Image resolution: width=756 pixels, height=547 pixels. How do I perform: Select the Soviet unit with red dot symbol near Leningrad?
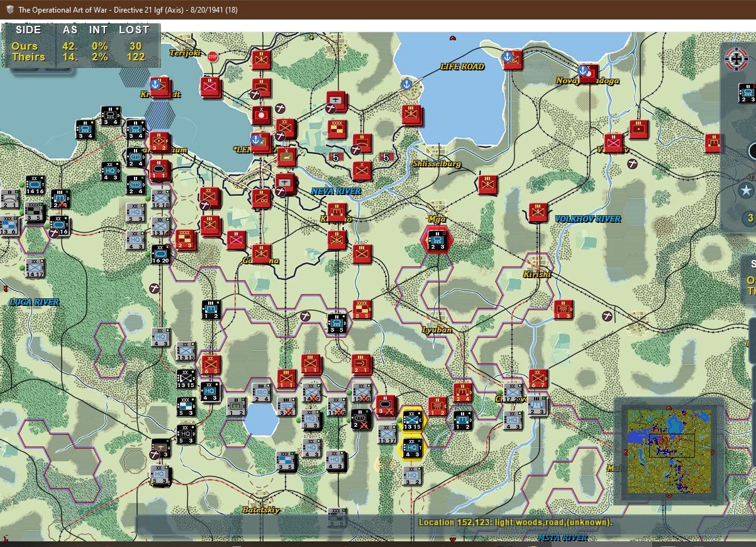pos(260,115)
